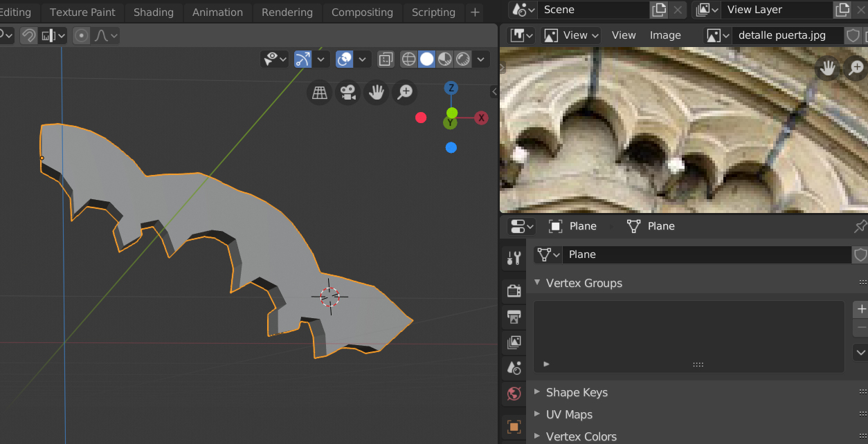The width and height of the screenshot is (868, 444).
Task: Open vertex group specials dropdown arrow
Action: click(861, 352)
